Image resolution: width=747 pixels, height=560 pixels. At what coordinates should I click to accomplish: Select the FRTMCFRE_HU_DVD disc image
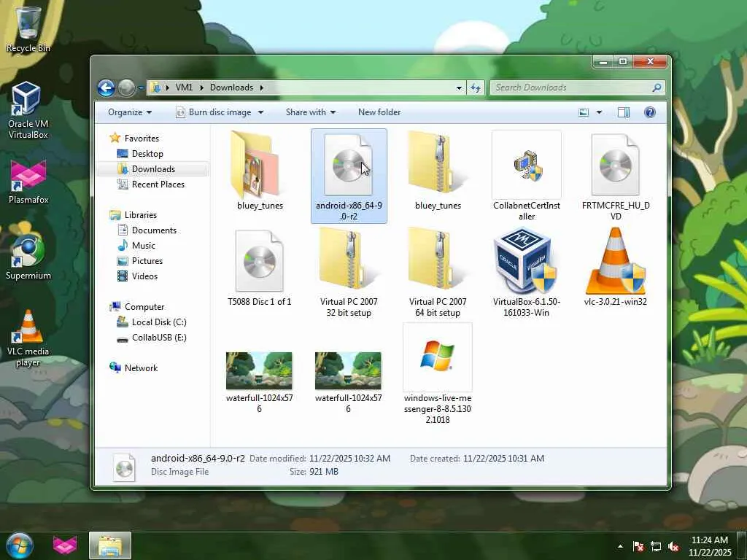coord(616,176)
